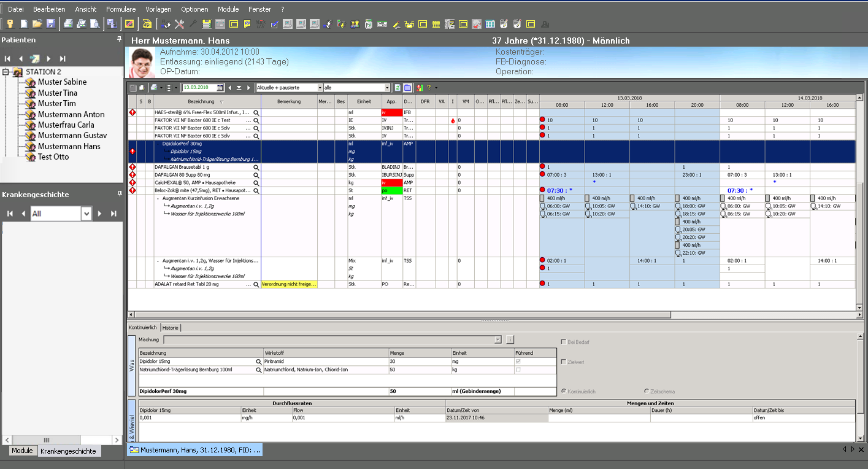This screenshot has height=469, width=868.
Task: Toggle the Zielwert checkbox
Action: click(564, 362)
